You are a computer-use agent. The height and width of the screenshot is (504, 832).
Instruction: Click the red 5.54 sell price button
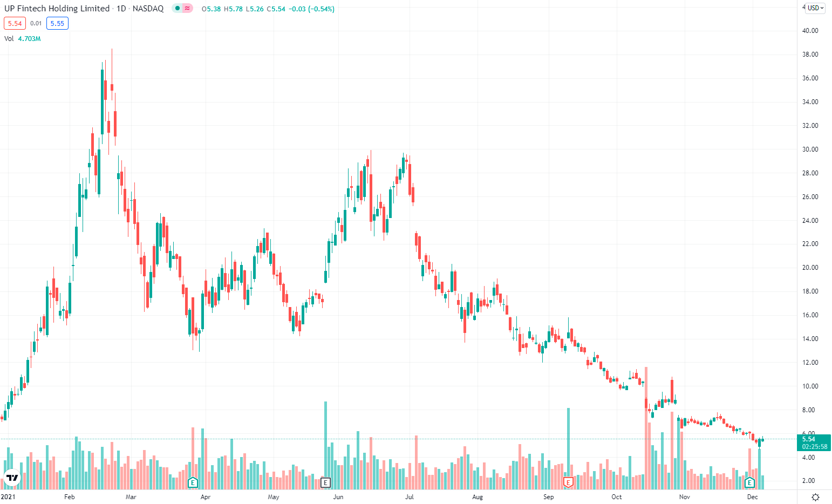click(15, 23)
